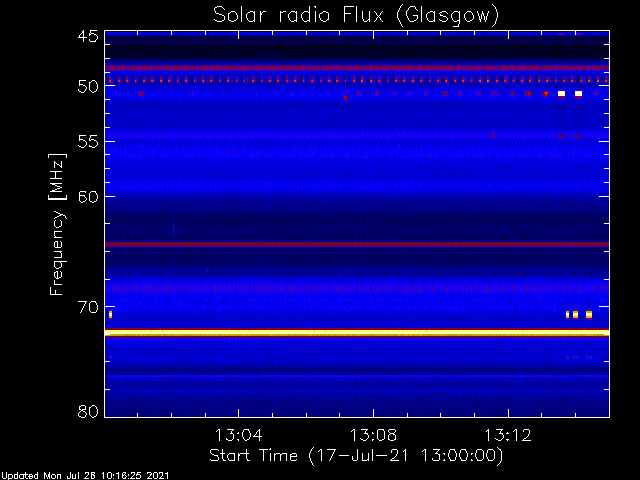640x480 pixels.
Task: Select the 55 MHz frequency label
Action: (x=88, y=142)
